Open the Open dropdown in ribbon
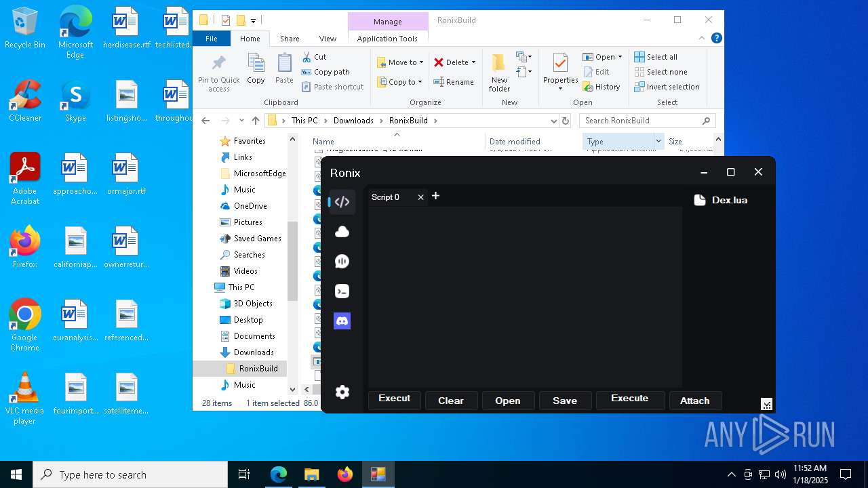The height and width of the screenshot is (488, 868). pos(602,57)
